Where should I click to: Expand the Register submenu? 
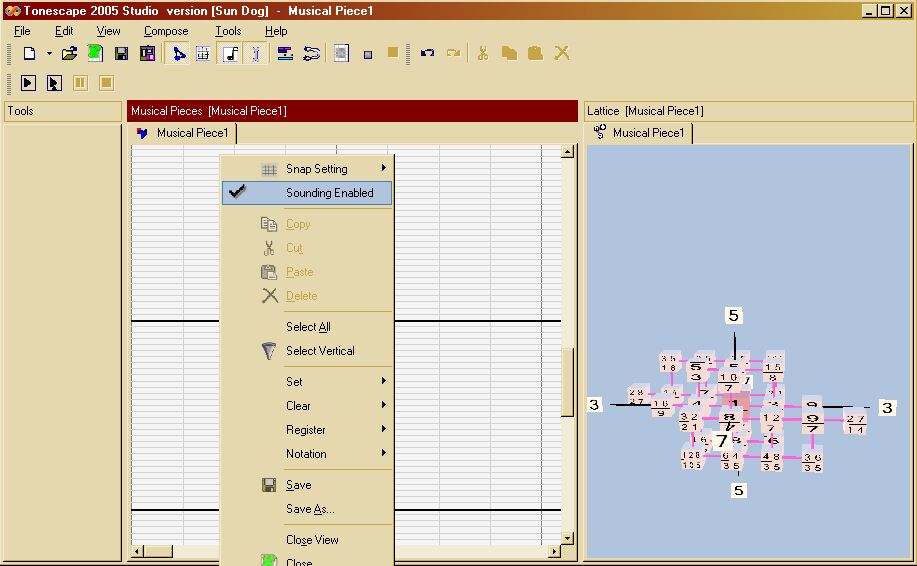307,430
